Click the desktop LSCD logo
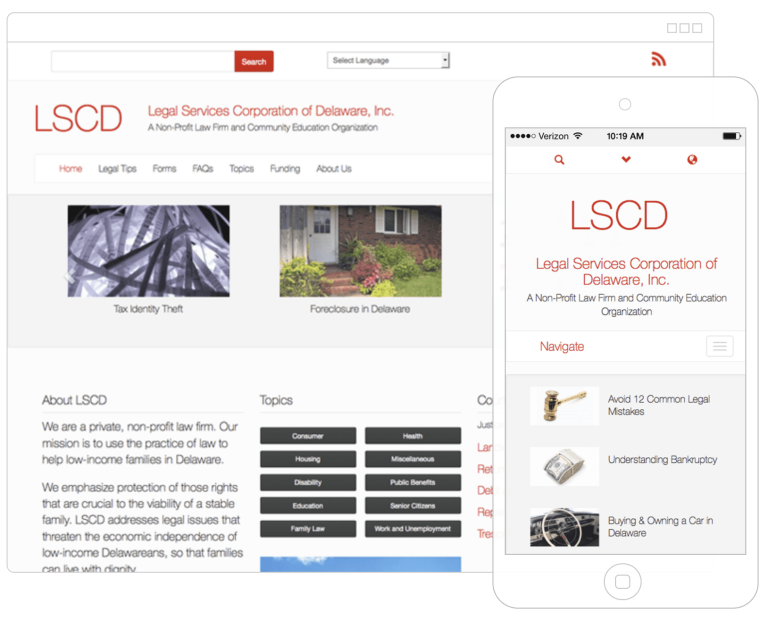The image size is (768, 619). [78, 119]
